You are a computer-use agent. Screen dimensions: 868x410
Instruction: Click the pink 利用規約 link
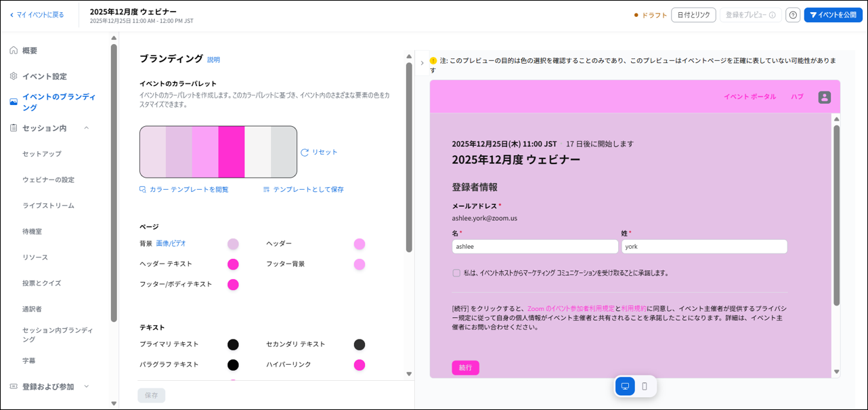pos(634,308)
